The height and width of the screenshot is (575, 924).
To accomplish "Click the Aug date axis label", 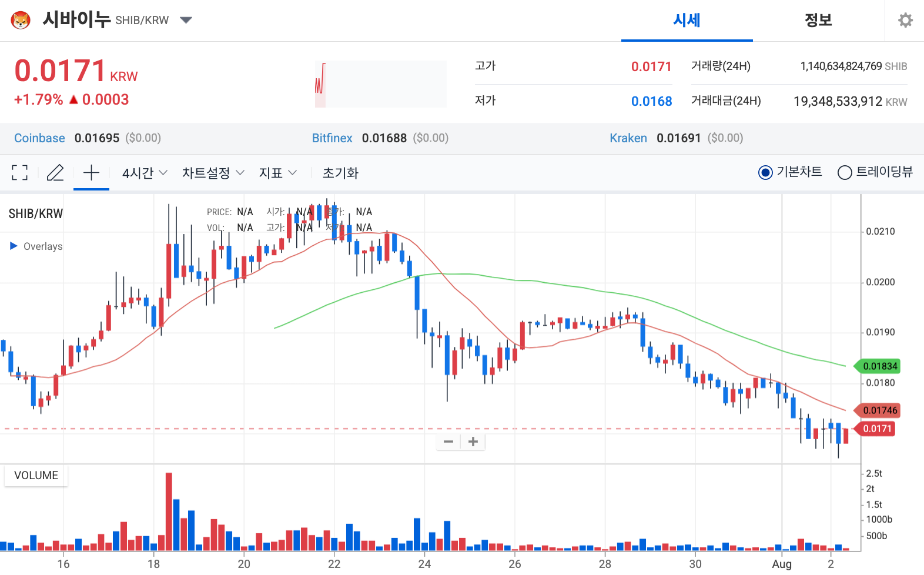I will tap(782, 564).
